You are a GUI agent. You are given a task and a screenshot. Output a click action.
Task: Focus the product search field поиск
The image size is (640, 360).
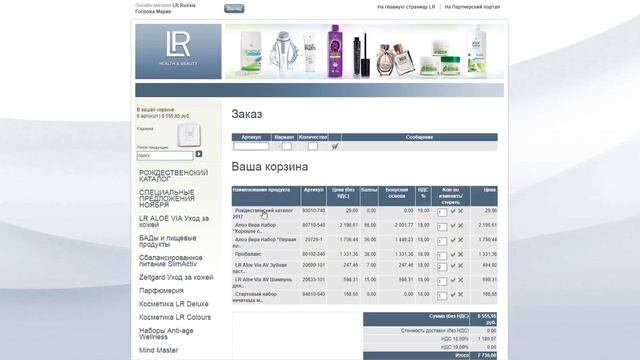pyautogui.click(x=165, y=156)
